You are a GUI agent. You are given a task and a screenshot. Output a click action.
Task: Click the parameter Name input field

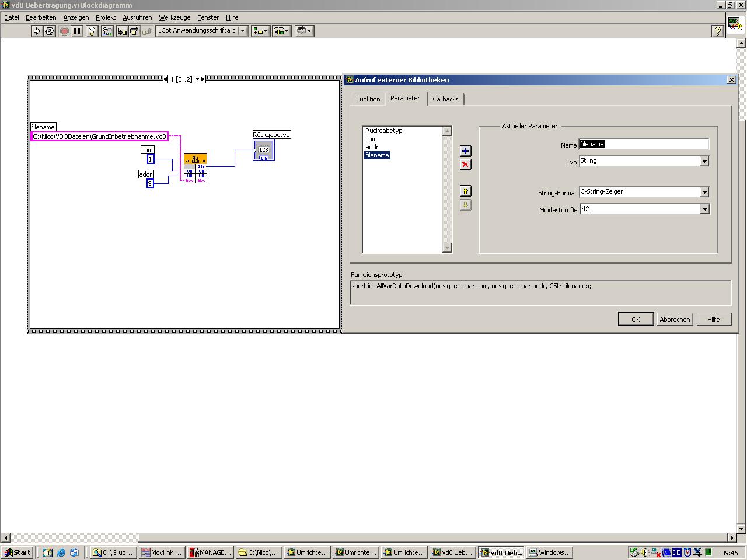644,145
